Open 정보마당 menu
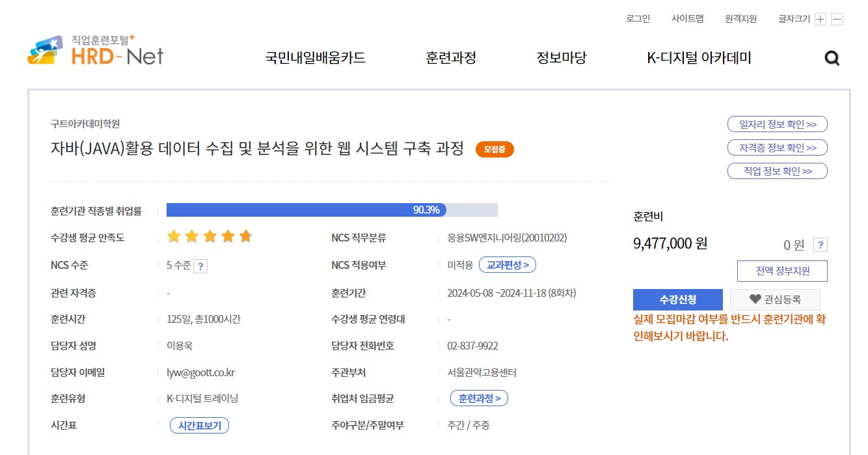 (x=561, y=58)
